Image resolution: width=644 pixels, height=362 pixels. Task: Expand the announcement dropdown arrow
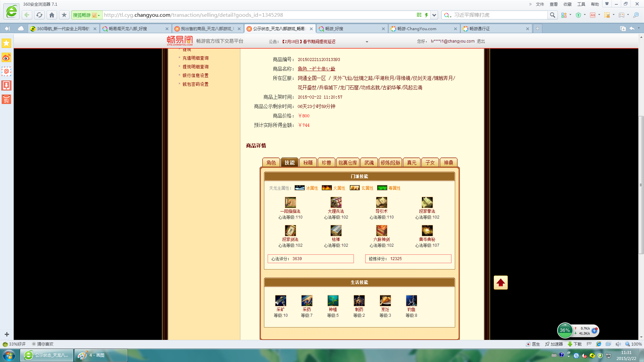pyautogui.click(x=367, y=42)
